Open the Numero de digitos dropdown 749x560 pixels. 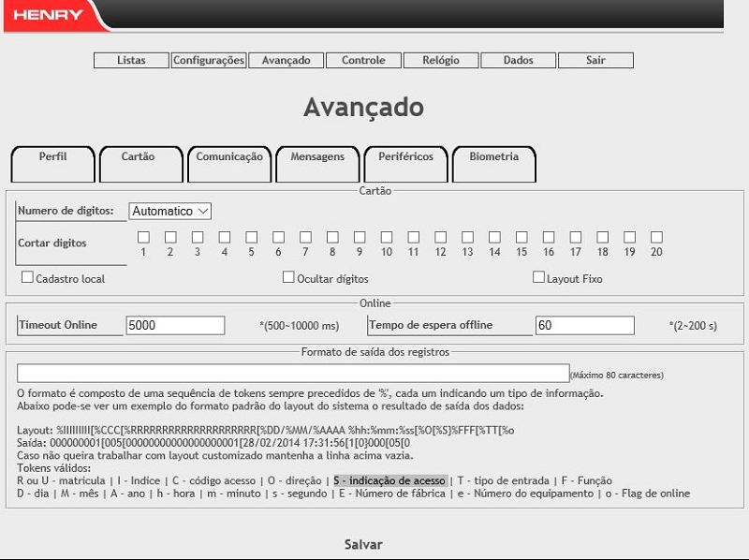click(x=170, y=212)
